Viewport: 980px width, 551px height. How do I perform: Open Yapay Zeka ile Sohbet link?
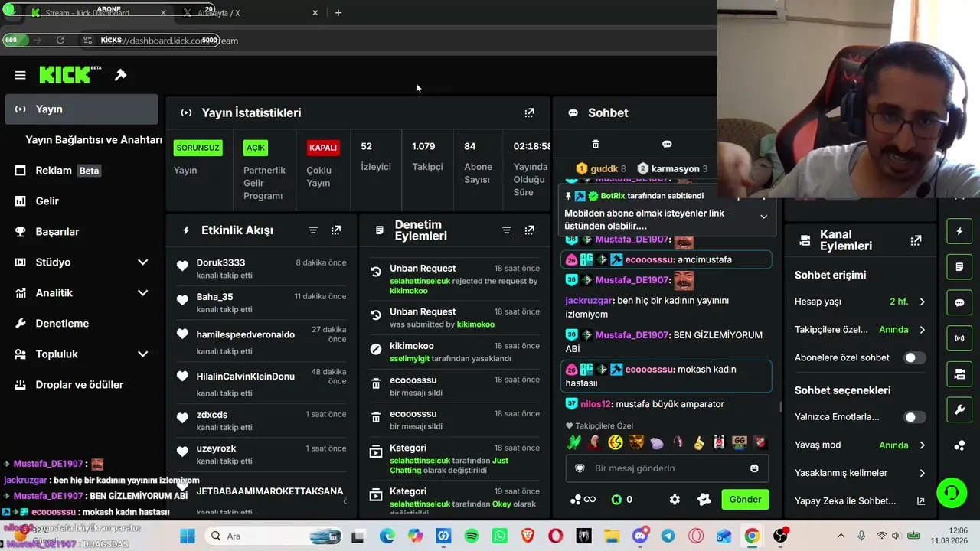coord(860,501)
